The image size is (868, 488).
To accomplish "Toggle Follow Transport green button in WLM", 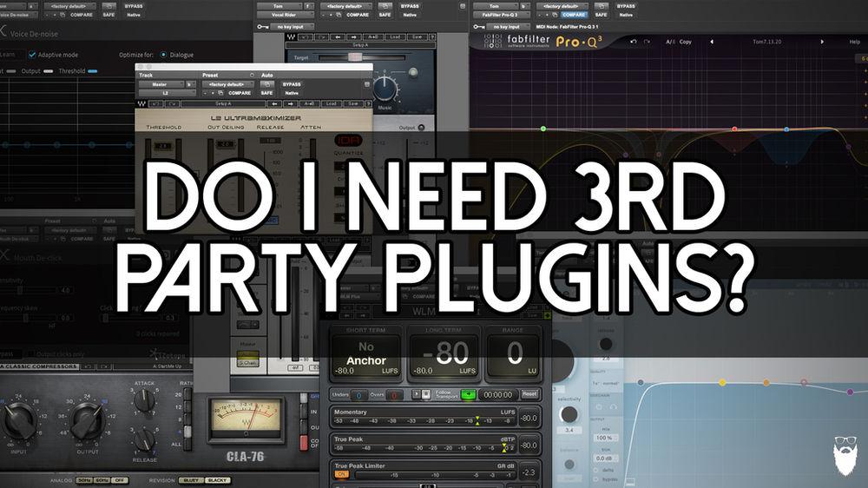I will click(x=469, y=394).
